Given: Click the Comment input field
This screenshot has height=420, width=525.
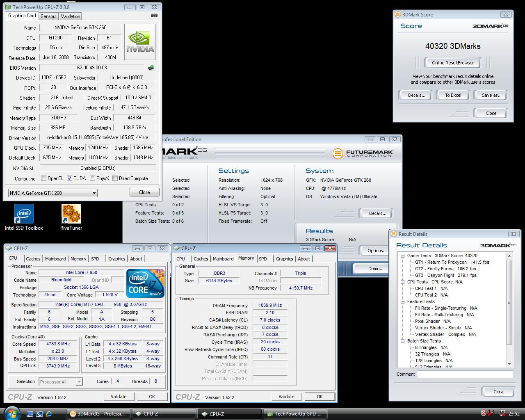Looking at the screenshot, I should click(x=465, y=374).
